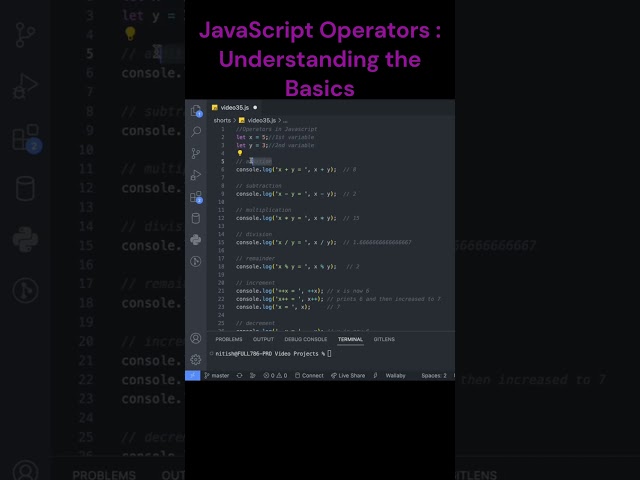Click the '// subtraction' comment line
This screenshot has height=480, width=640.
tap(258, 186)
